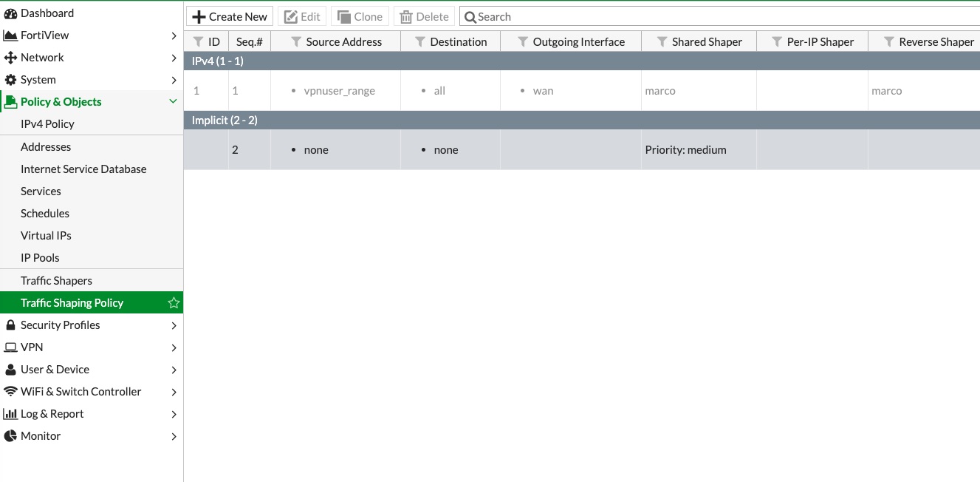Click the Delete button
980x482 pixels.
(x=425, y=17)
